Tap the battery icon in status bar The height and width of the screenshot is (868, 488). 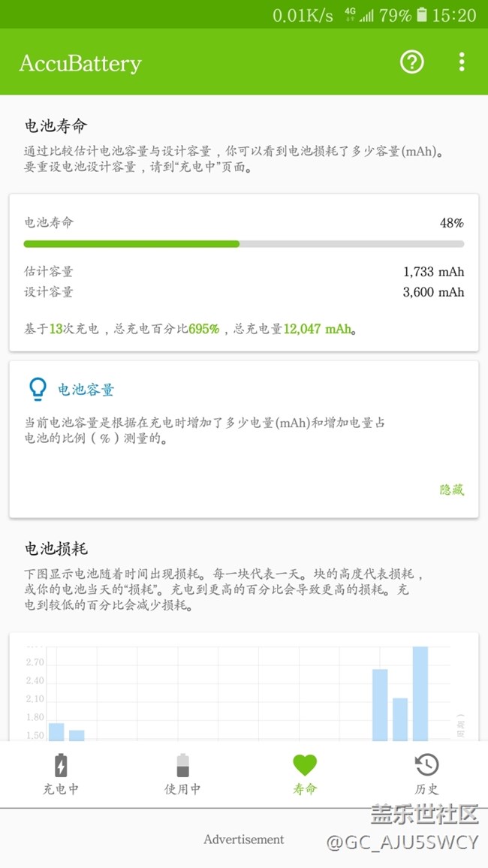click(x=422, y=15)
